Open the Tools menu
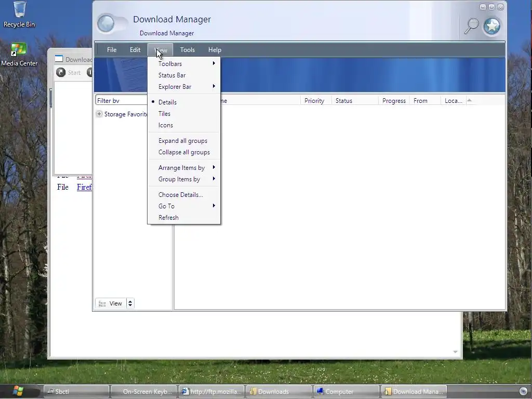The width and height of the screenshot is (532, 399). coord(187,50)
